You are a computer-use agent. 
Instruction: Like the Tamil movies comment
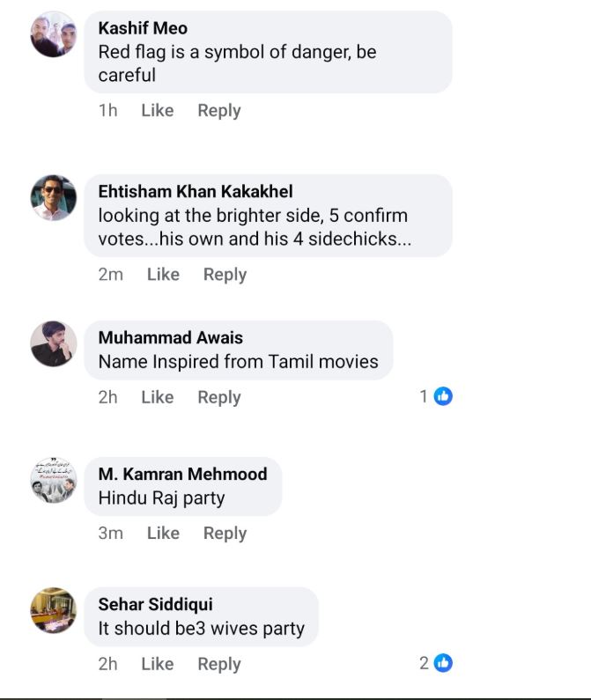tap(157, 397)
